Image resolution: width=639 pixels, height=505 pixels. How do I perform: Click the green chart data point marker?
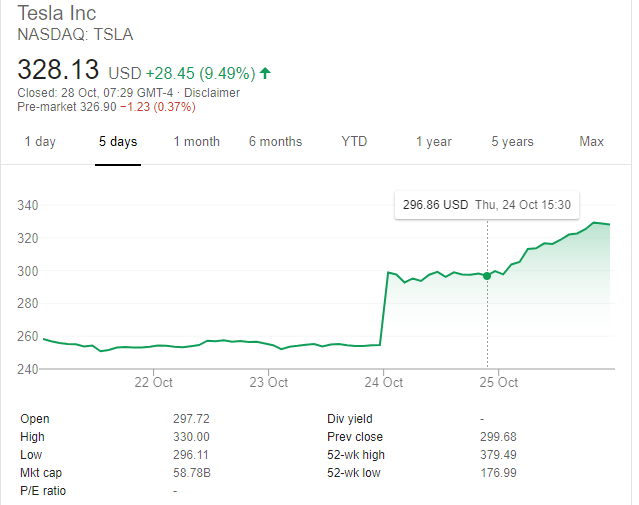tap(487, 276)
